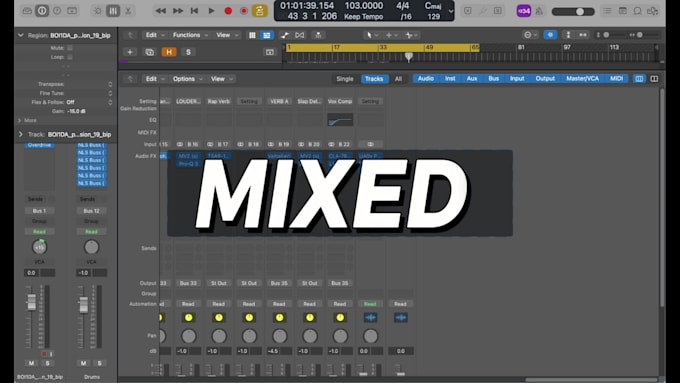Toggle the global S solo button

click(188, 52)
